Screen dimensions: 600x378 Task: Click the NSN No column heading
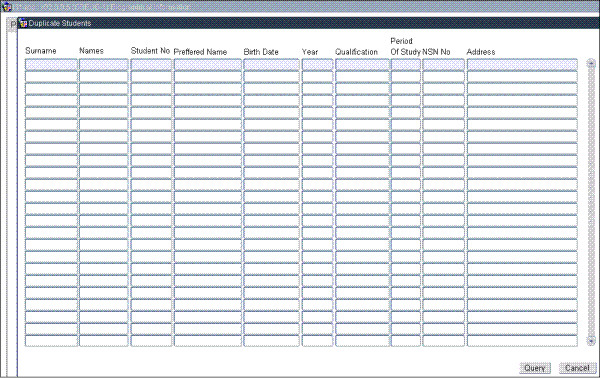pyautogui.click(x=436, y=52)
